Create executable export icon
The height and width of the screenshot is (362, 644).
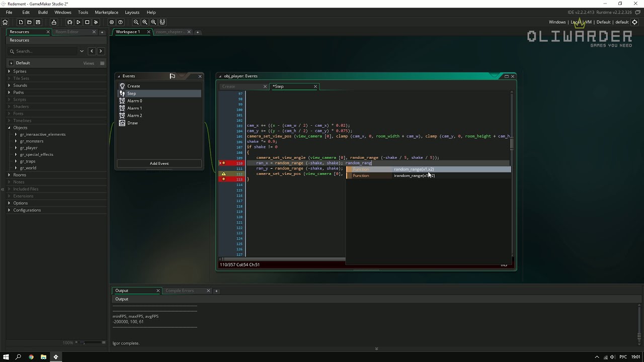54,22
